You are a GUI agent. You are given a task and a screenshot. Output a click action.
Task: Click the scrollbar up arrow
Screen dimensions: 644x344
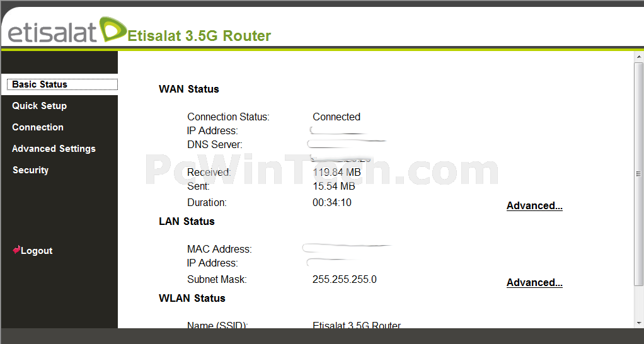[x=639, y=57]
